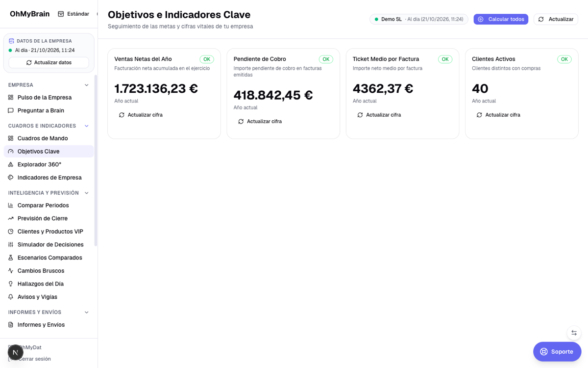The width and height of the screenshot is (588, 368).
Task: Click the Pulso de la Empresa sidebar icon
Action: click(x=11, y=98)
